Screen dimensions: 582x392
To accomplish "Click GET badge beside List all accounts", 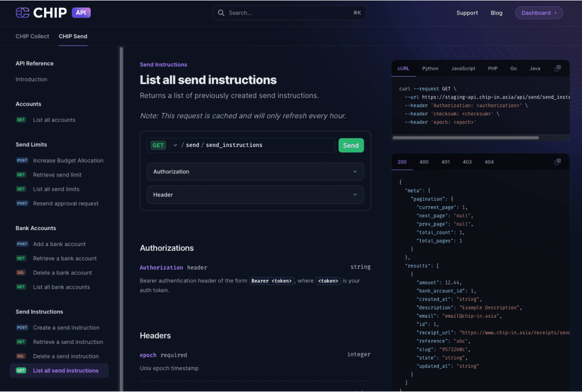I will pos(21,120).
